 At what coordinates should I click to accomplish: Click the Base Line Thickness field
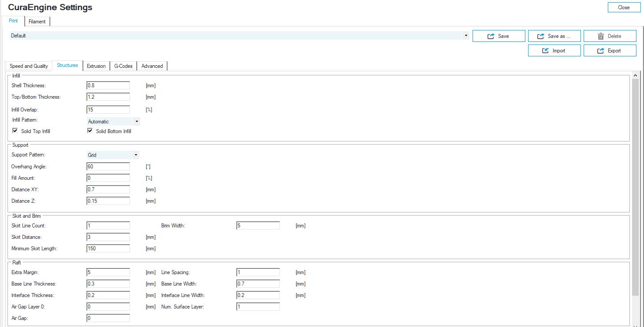point(108,284)
